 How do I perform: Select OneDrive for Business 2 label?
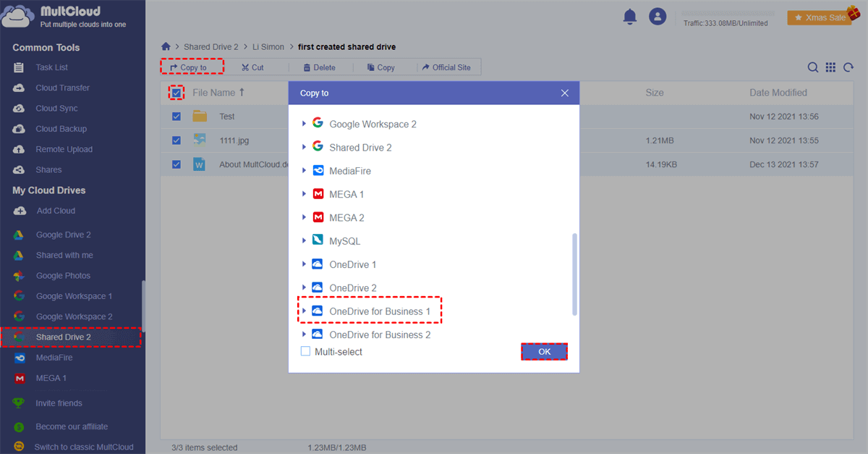[x=380, y=335]
